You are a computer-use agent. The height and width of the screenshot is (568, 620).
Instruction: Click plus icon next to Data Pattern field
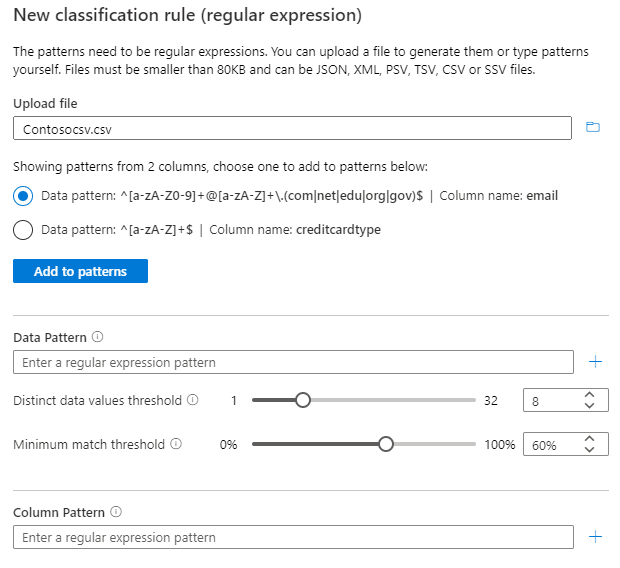(x=596, y=362)
